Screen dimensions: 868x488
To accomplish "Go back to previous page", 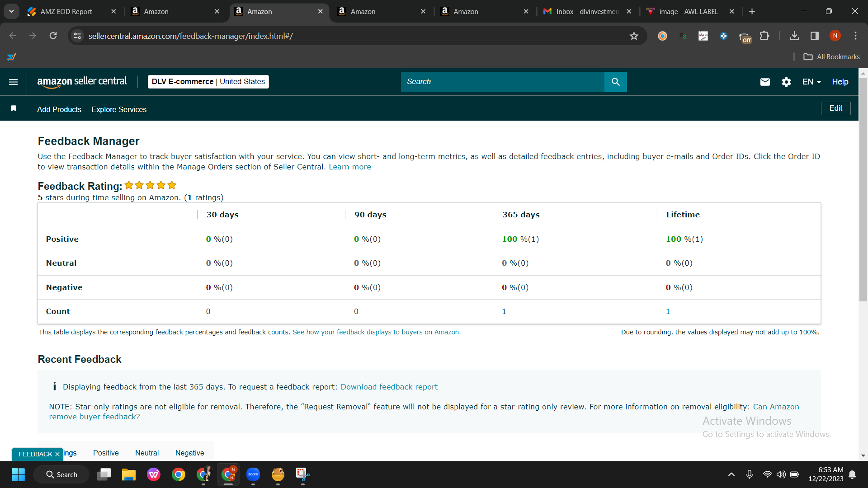I will click(x=13, y=36).
